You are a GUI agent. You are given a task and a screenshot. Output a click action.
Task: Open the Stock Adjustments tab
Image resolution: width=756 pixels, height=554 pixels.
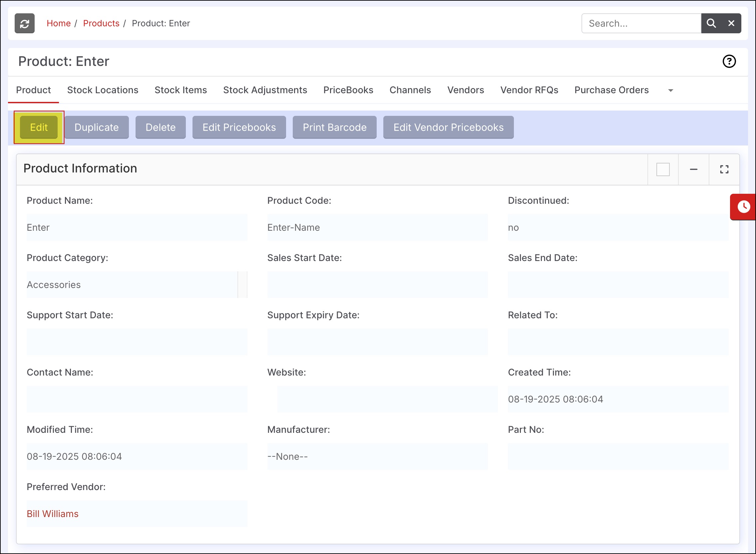(x=265, y=90)
